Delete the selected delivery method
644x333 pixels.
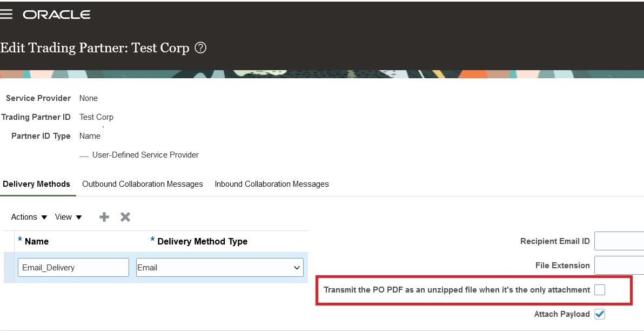click(125, 216)
